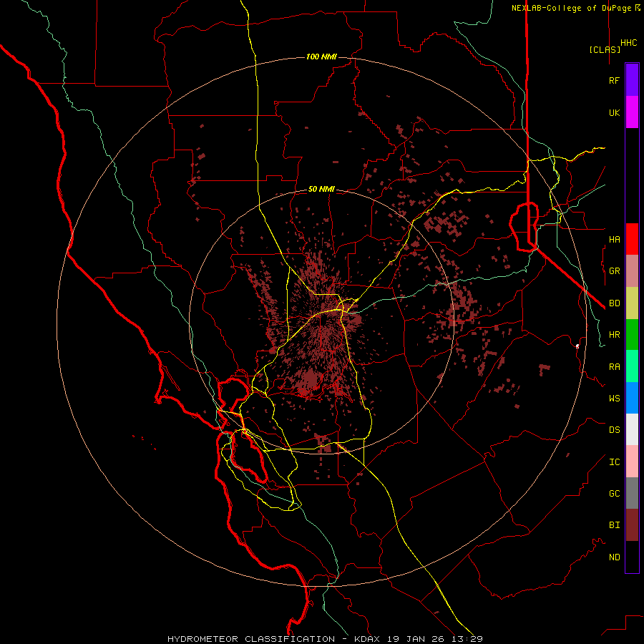This screenshot has width=644, height=644.
Task: Click the DS legend label
Action: 615,430
